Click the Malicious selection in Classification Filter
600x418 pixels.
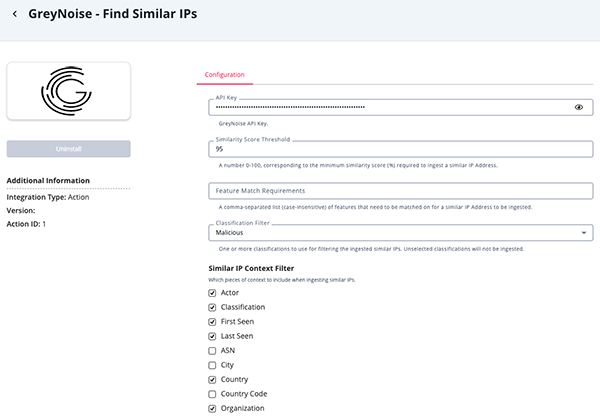point(229,233)
